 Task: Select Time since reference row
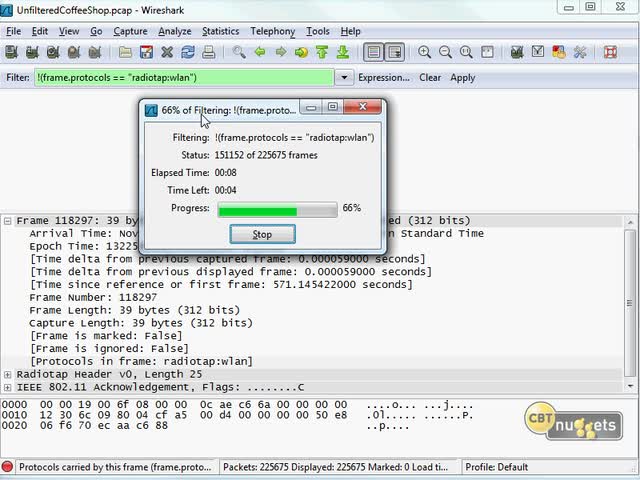click(221, 285)
